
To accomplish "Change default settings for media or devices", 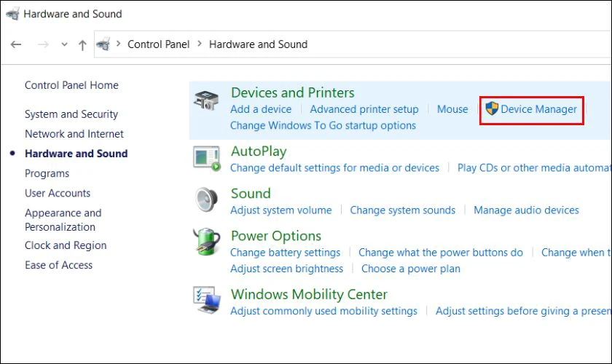I will coord(334,167).
